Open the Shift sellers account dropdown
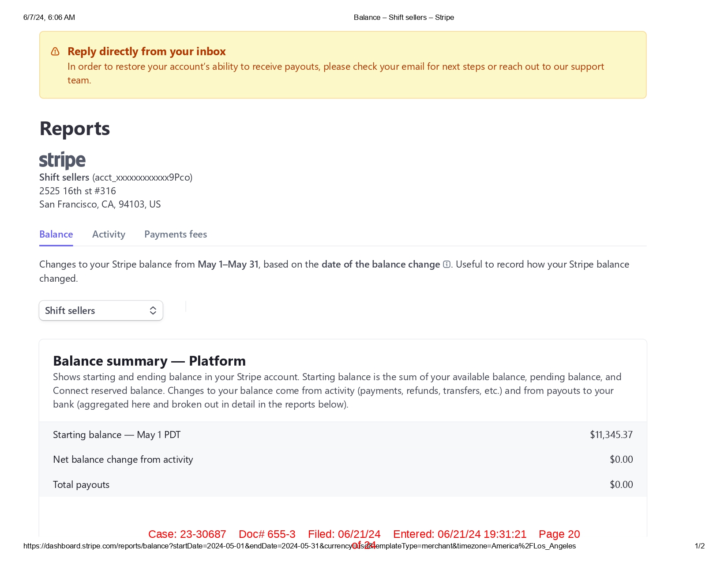728x563 pixels. [101, 311]
